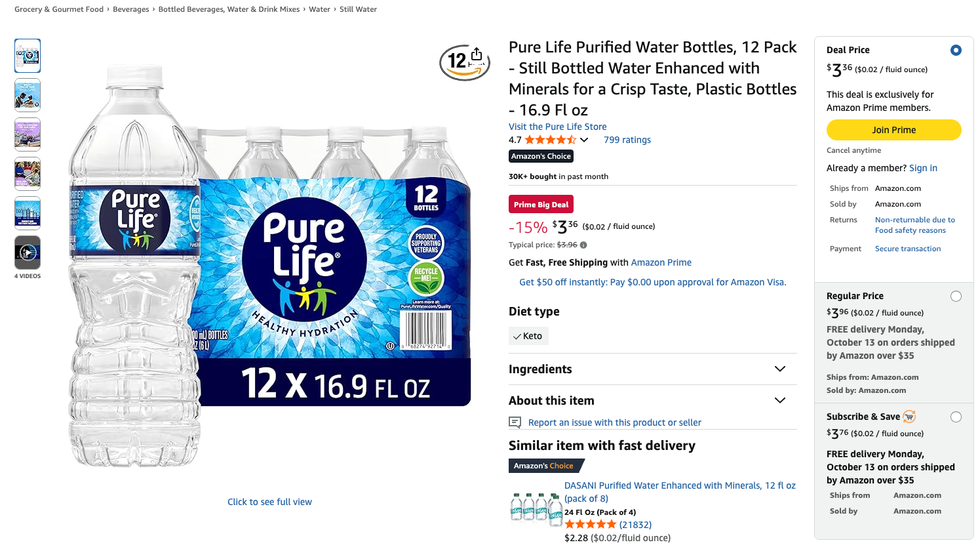980x551 pixels.
Task: Select the Regular Price radio button
Action: [956, 296]
